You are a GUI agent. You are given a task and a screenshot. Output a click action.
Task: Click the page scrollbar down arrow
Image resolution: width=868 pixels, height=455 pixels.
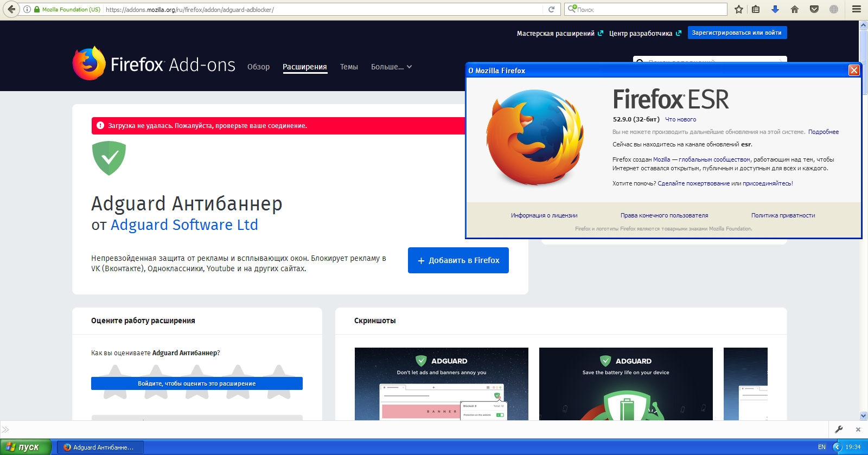coord(863,416)
